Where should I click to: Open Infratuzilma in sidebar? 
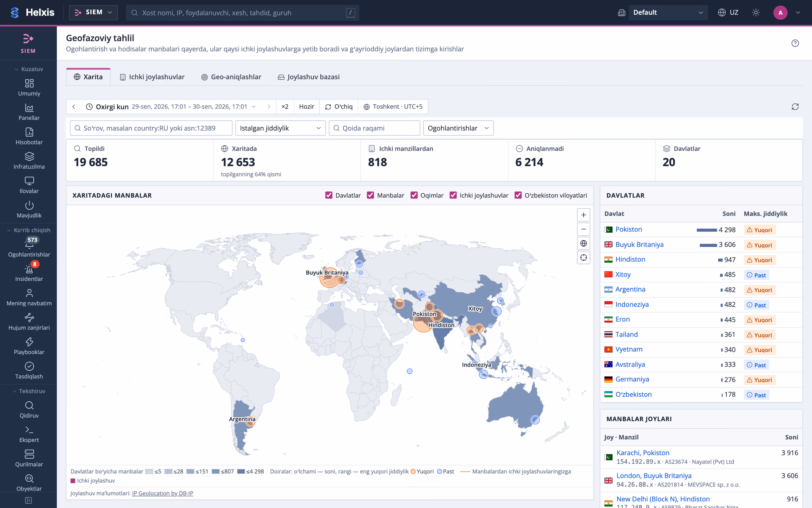29,161
